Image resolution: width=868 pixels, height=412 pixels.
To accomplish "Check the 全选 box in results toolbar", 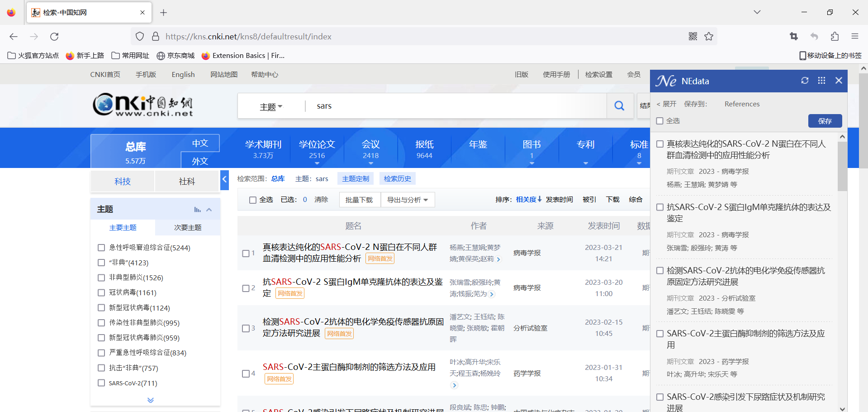I will (x=253, y=200).
